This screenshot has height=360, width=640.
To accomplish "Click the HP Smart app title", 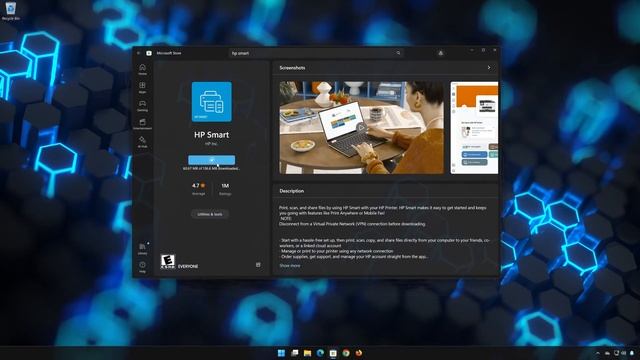I will pos(211,135).
